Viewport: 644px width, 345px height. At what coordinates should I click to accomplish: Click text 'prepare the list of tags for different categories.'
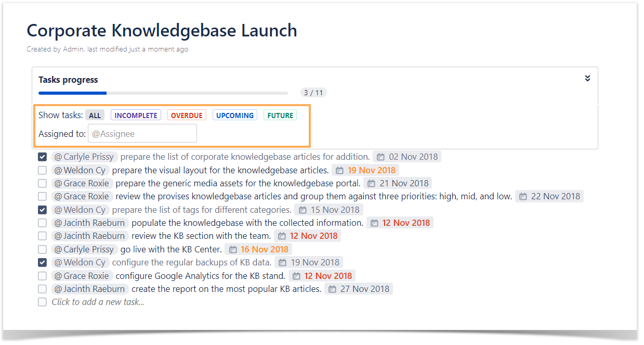pyautogui.click(x=202, y=210)
